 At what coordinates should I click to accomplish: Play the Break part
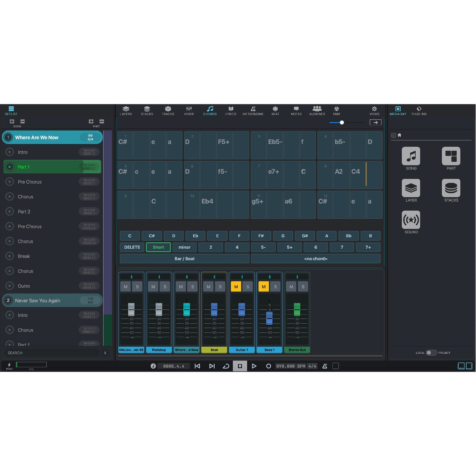tap(10, 256)
